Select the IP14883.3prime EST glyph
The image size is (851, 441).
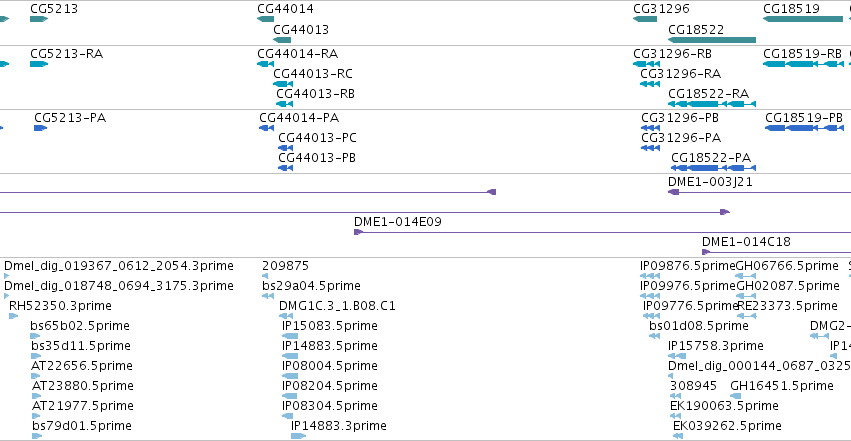pos(299,436)
